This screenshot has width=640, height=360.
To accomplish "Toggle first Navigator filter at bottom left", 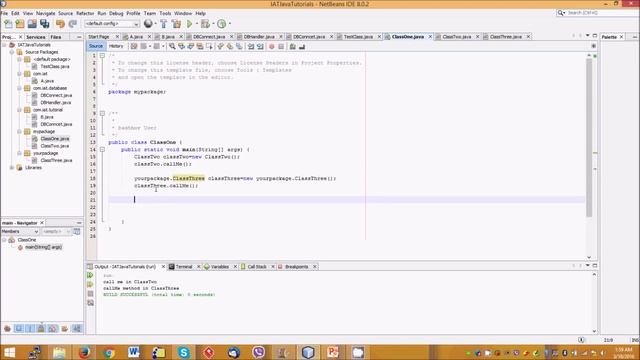I will [7, 329].
